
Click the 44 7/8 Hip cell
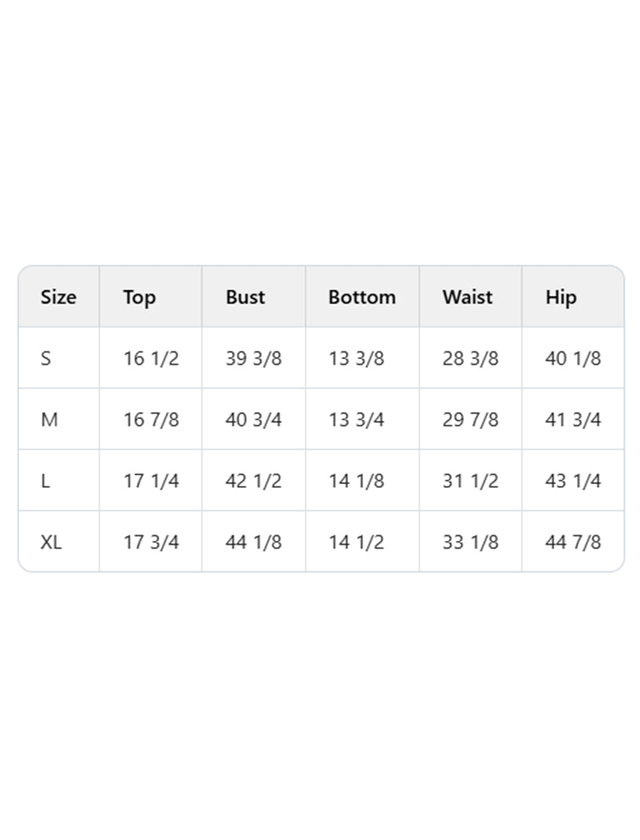coord(573,542)
